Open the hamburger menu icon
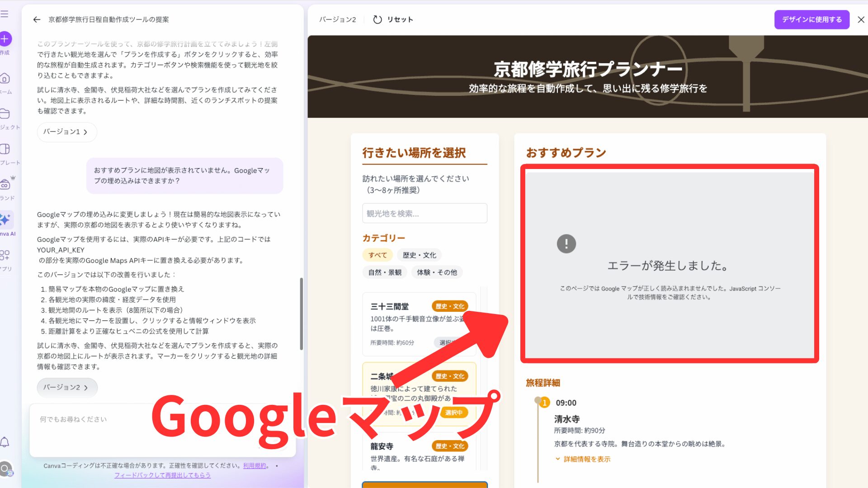Screen dimensions: 868x488 pyautogui.click(x=5, y=14)
